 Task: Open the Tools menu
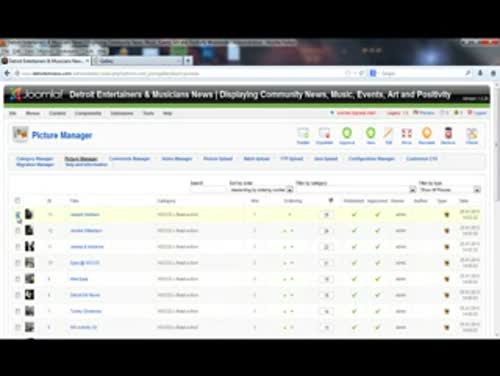(x=148, y=113)
